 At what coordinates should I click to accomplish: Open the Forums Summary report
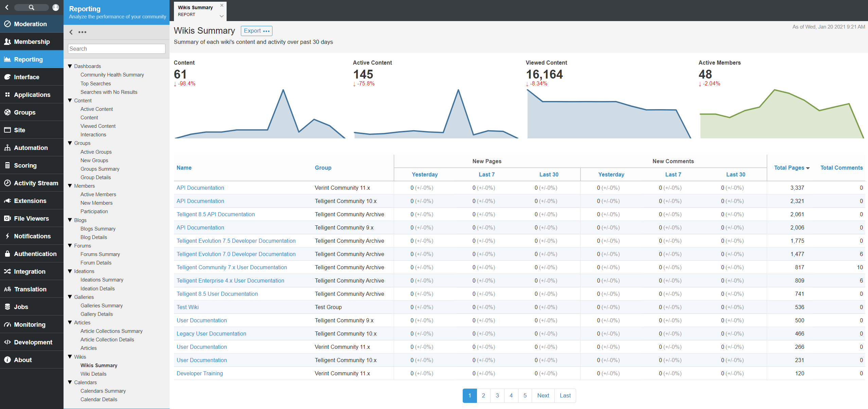click(100, 254)
